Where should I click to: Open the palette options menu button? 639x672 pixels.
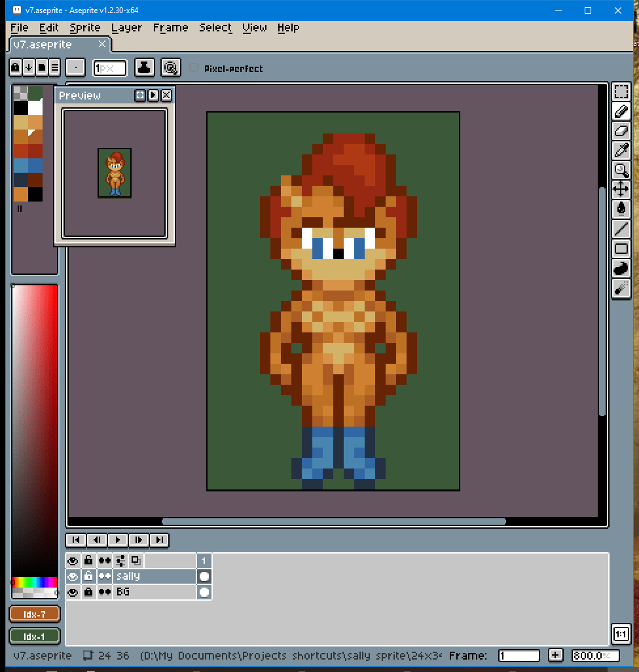pos(55,67)
